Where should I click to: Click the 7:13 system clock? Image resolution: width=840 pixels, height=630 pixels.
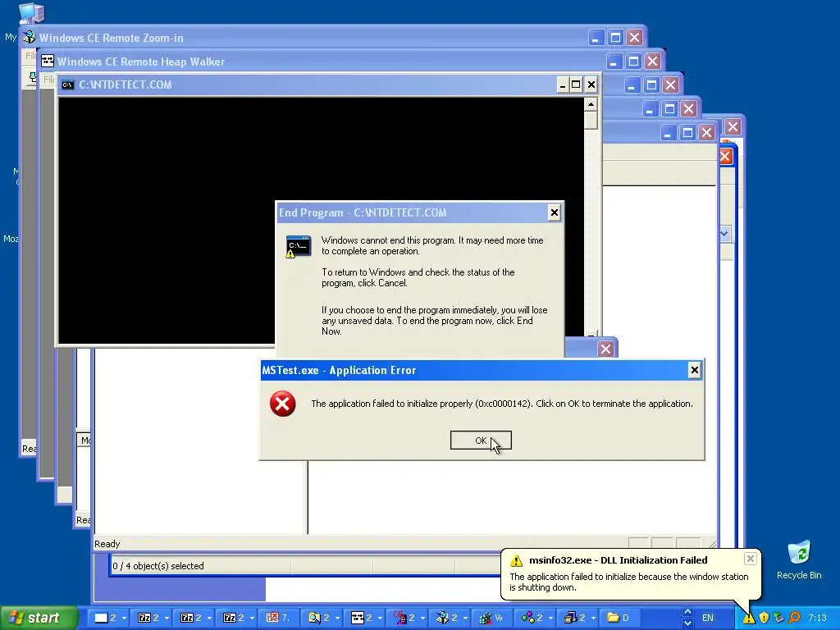coord(817,618)
